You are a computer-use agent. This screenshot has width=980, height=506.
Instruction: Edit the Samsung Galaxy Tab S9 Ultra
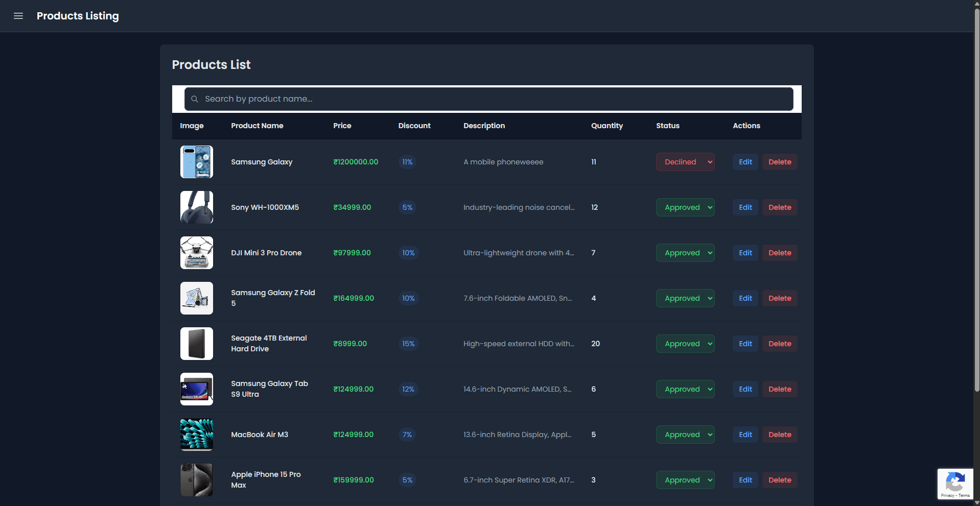tap(744, 389)
